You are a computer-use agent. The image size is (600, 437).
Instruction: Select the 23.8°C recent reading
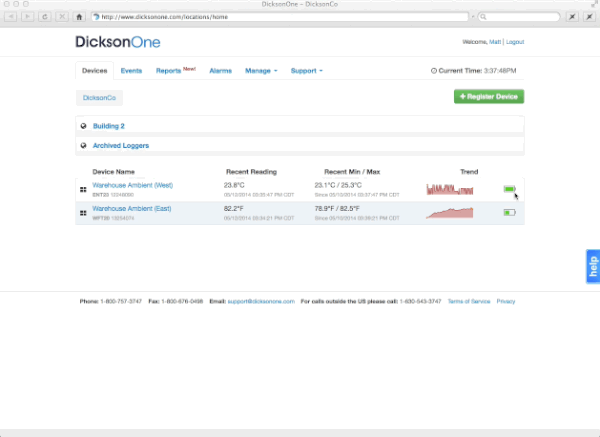pos(234,185)
